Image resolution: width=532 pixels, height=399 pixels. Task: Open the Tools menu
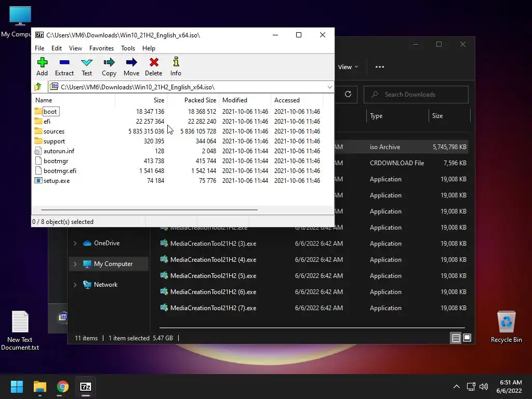128,48
